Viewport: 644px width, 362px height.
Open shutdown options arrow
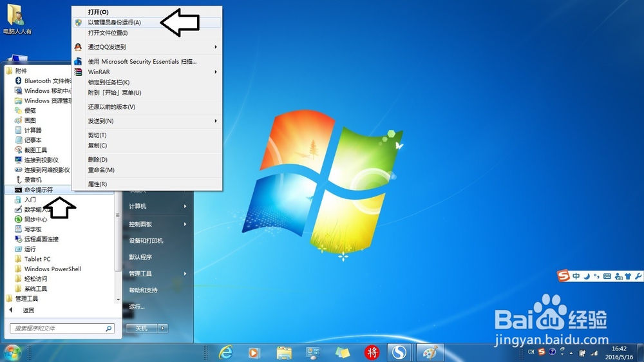(163, 329)
